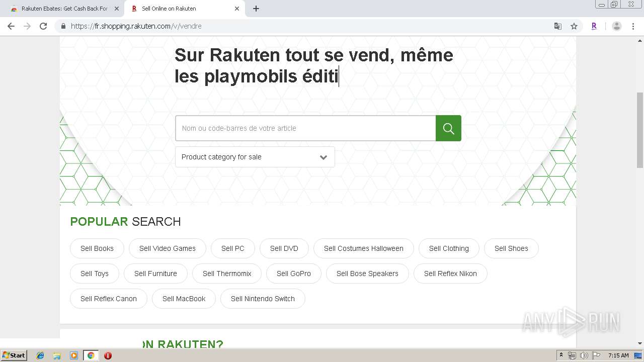Open a new tab with the plus button
The width and height of the screenshot is (644, 362).
256,9
